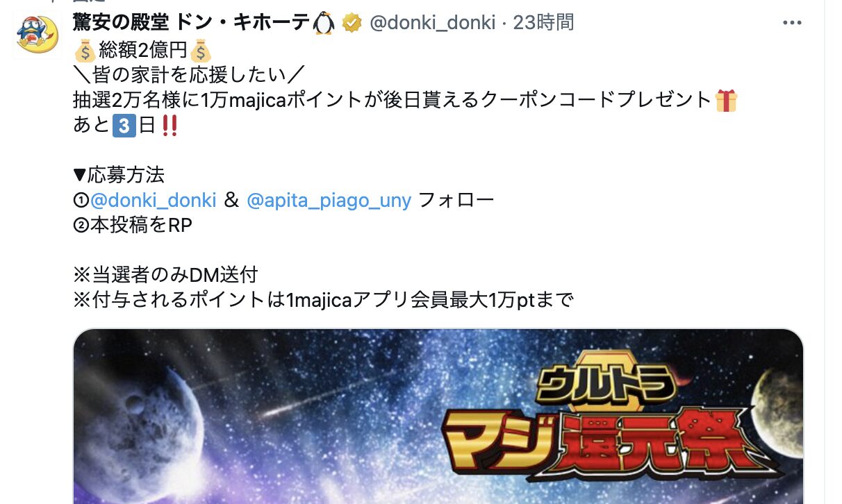Click the money bag emoji after 総額2億円
Image resolution: width=842 pixels, height=504 pixels.
(x=200, y=51)
